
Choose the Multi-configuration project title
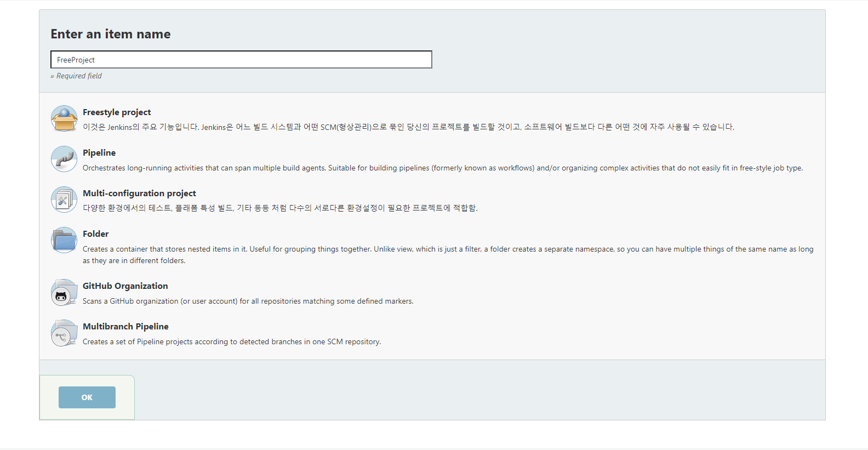[x=139, y=193]
